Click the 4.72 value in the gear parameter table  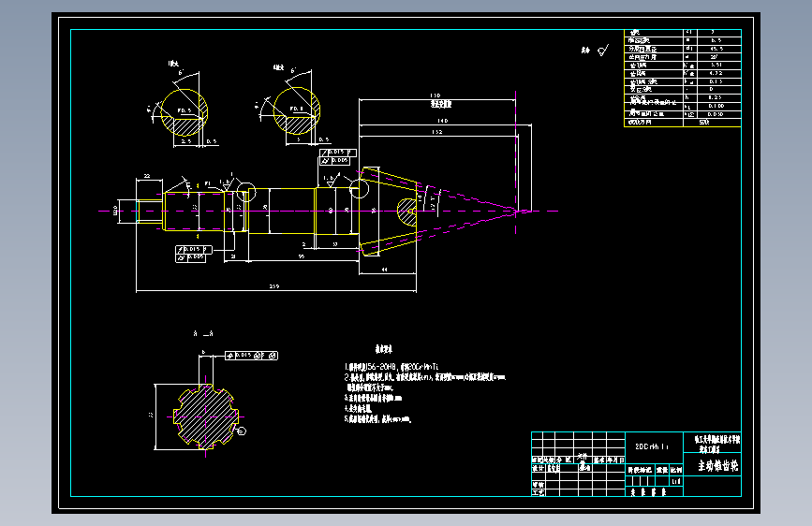click(716, 74)
